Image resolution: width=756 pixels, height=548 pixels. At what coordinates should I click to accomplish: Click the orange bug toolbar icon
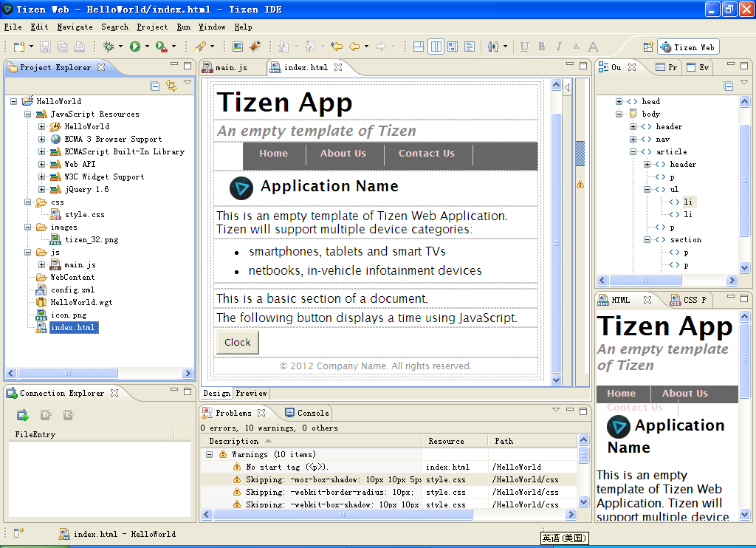click(x=255, y=47)
